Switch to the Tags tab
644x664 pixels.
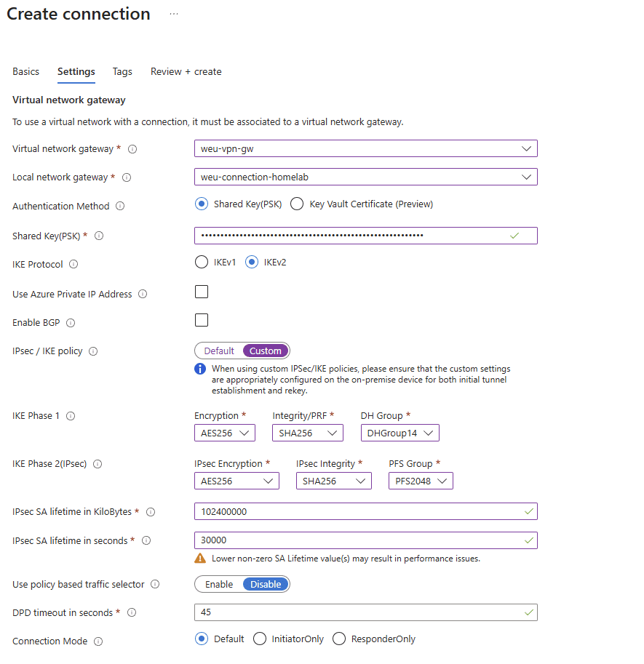[x=122, y=71]
